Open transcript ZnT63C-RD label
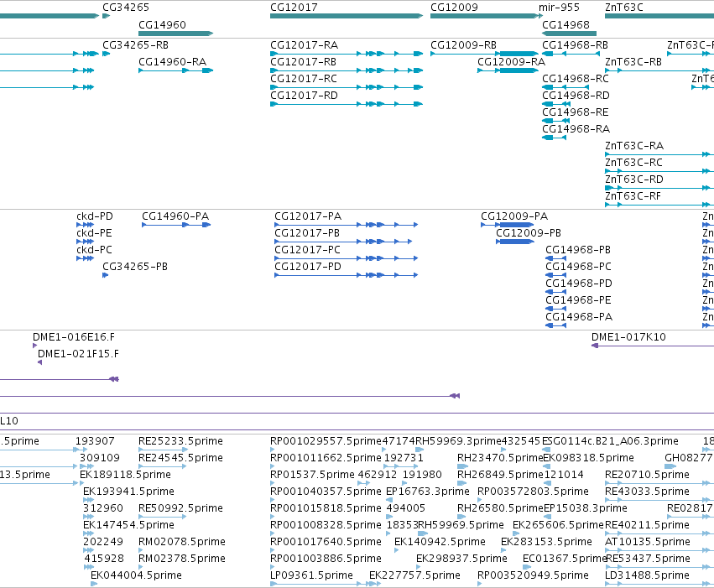Screen dimensions: 714x588 633,180
